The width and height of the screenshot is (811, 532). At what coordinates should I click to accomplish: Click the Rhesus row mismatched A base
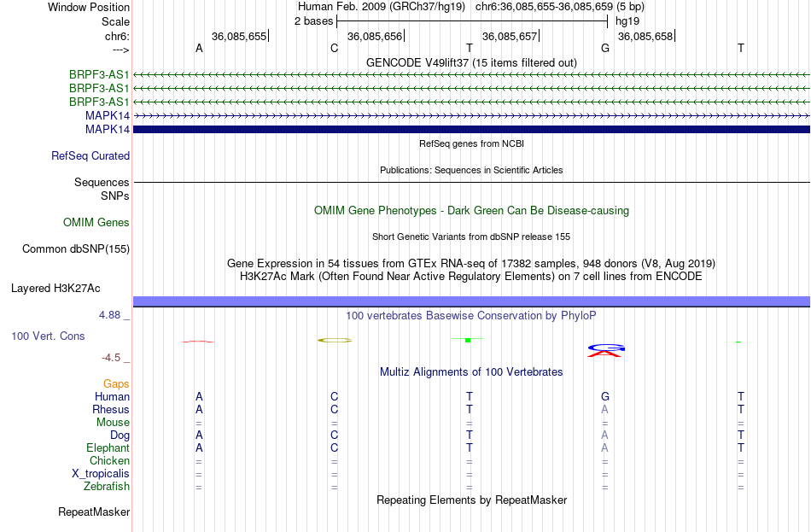pos(604,409)
